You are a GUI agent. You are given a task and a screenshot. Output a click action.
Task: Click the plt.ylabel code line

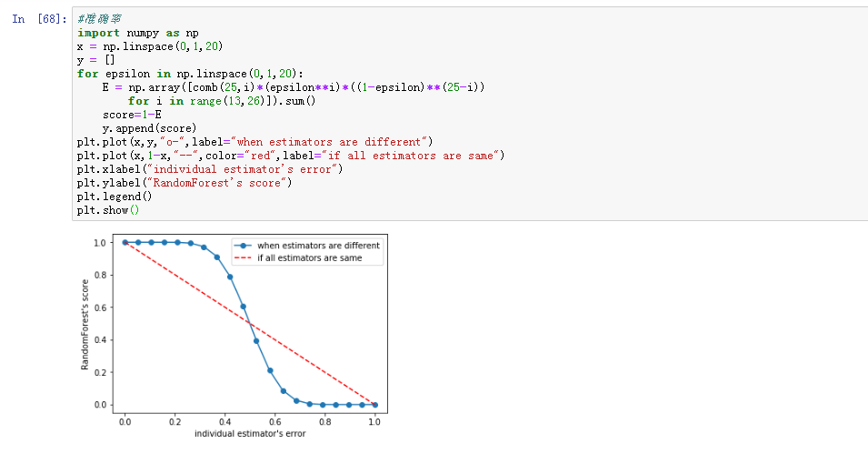(x=185, y=183)
